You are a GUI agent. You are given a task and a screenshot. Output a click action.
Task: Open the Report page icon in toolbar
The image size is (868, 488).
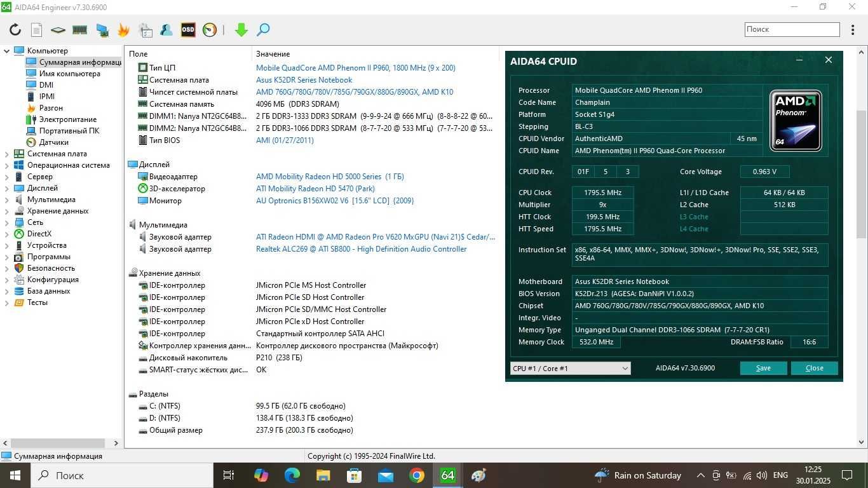(37, 29)
